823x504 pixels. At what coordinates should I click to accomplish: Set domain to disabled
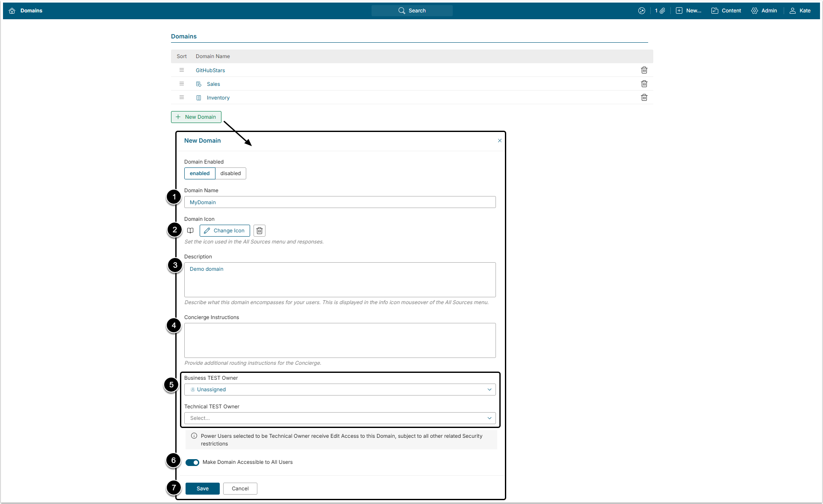tap(230, 173)
